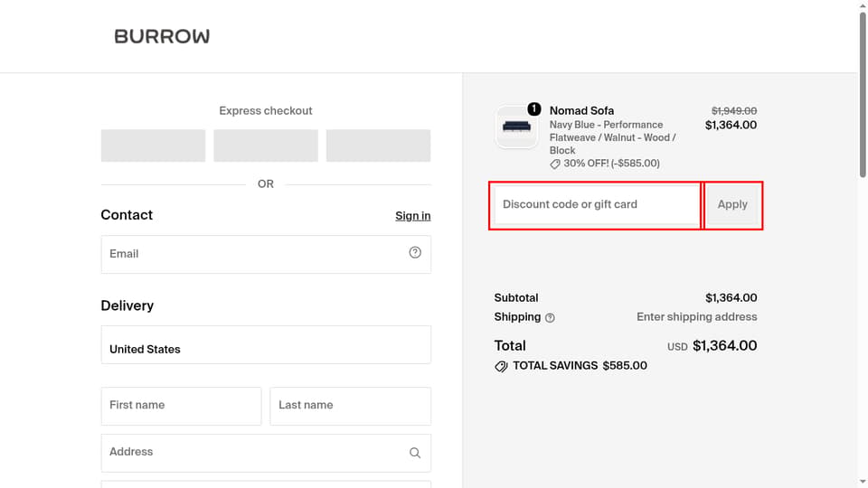Open the Nomad Sofa thumbnail image

(x=516, y=127)
